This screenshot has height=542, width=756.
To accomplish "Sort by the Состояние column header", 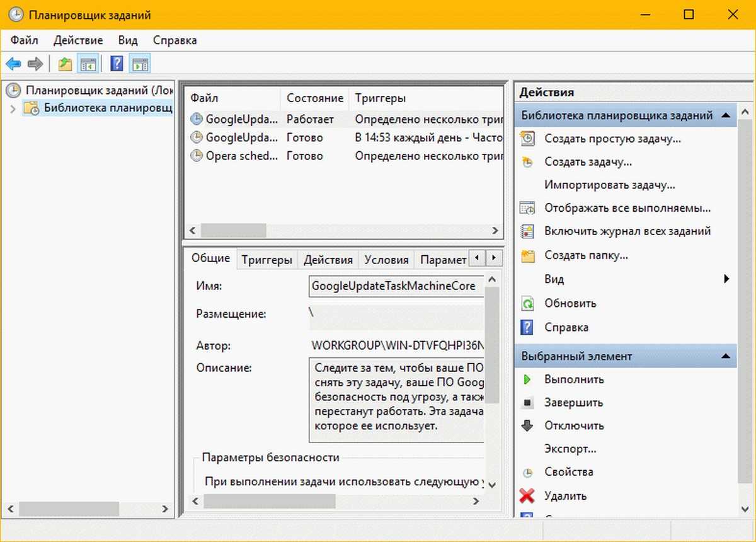I will tap(314, 98).
